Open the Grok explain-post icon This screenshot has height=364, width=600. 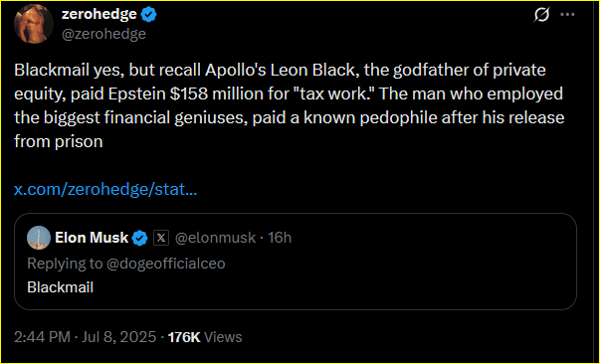coord(542,15)
